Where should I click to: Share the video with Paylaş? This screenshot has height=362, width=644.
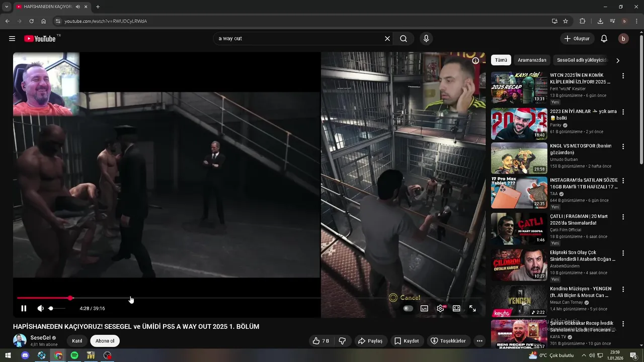tap(370, 341)
